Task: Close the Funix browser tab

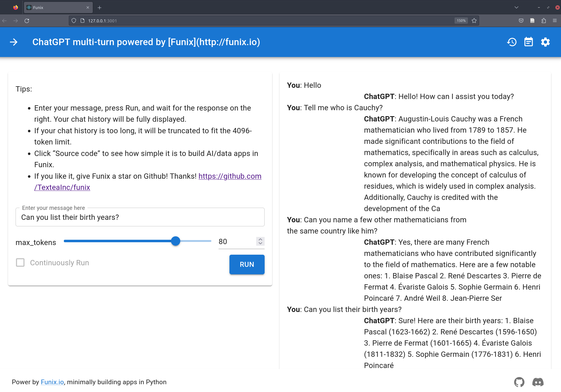Action: (88, 7)
